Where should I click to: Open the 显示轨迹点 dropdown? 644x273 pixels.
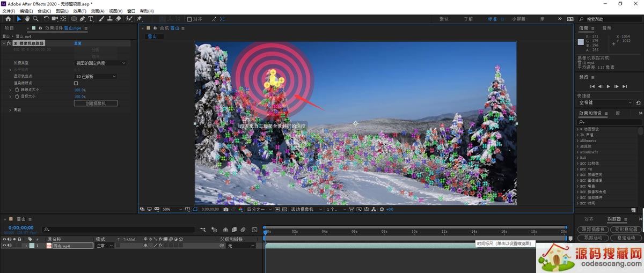coord(95,77)
